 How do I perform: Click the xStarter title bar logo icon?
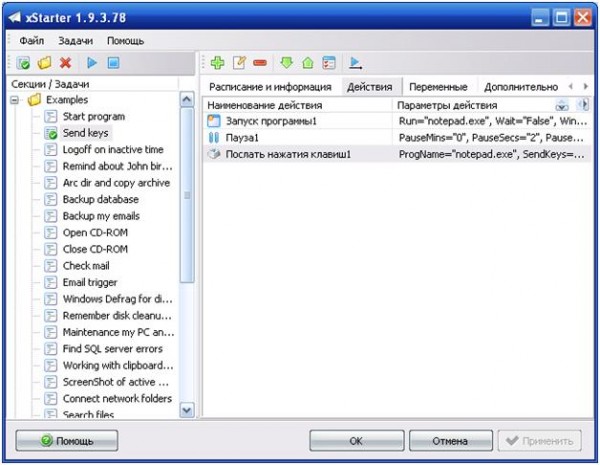coord(15,17)
